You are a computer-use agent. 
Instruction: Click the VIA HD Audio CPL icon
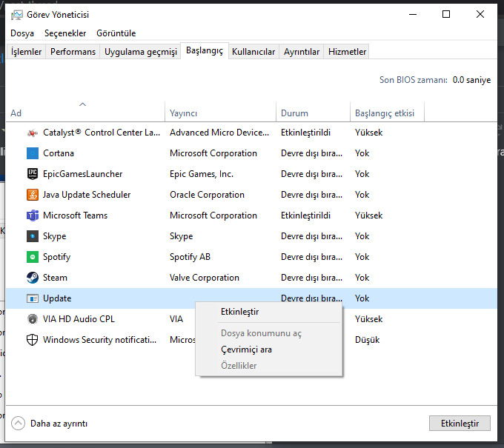tap(33, 319)
